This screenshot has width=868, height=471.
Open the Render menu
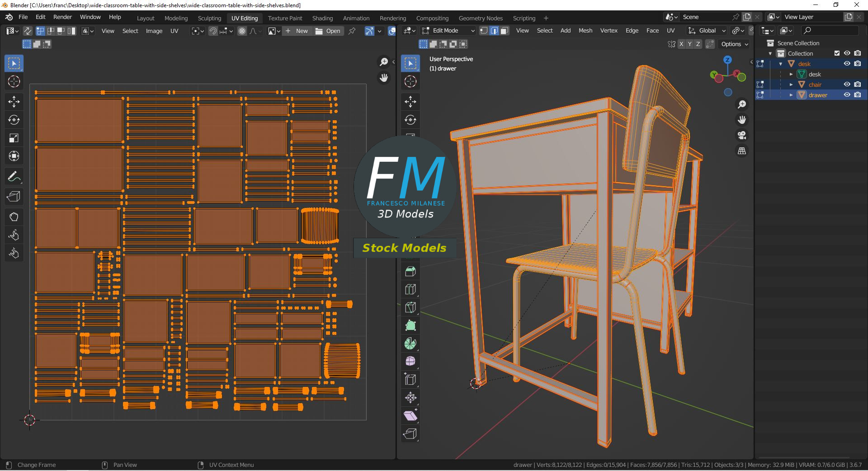pos(62,17)
